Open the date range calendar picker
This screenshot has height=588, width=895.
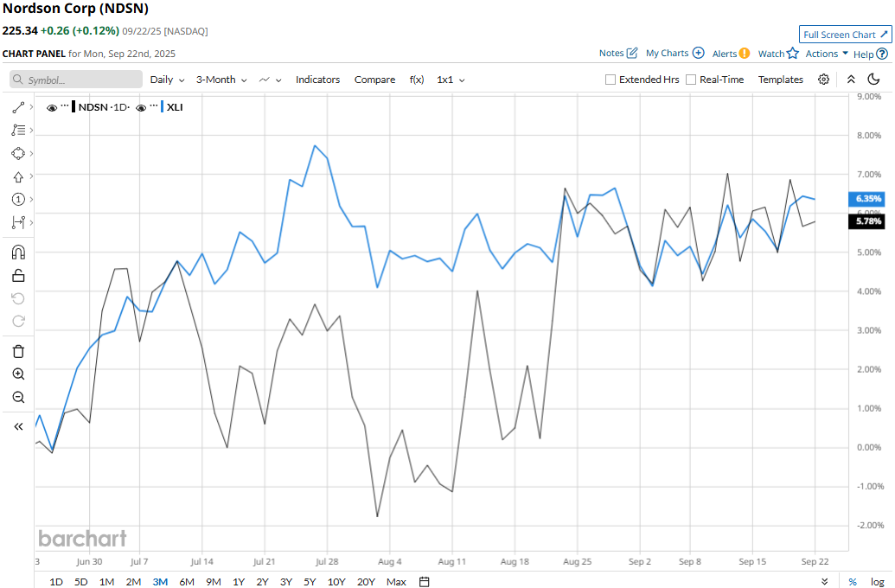[424, 581]
